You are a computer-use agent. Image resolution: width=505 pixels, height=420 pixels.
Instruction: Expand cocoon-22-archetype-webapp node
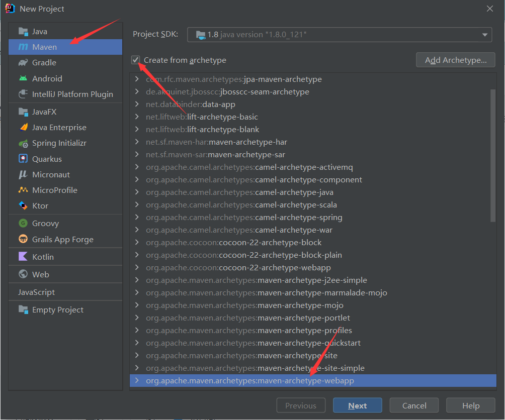pyautogui.click(x=137, y=267)
